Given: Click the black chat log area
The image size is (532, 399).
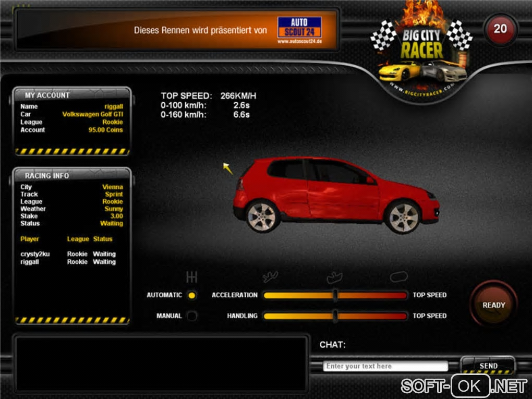Looking at the screenshot, I should pos(161,364).
